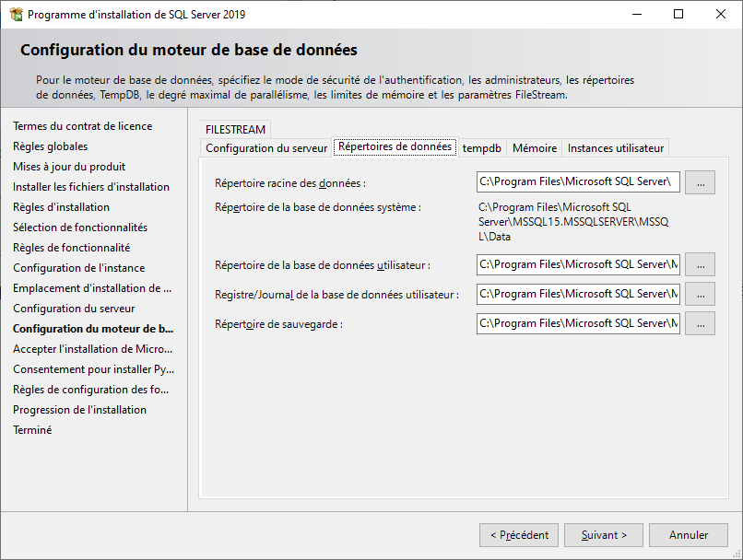
Task: Select 'Progression de l'installation' step
Action: point(79,410)
